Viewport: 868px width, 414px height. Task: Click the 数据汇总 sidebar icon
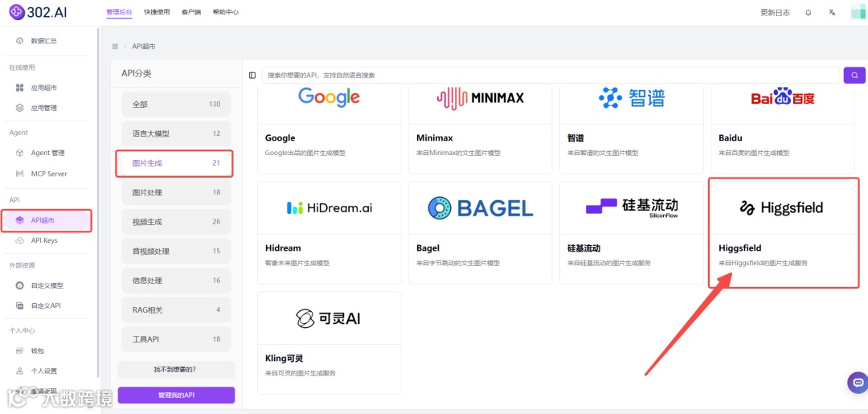point(20,40)
